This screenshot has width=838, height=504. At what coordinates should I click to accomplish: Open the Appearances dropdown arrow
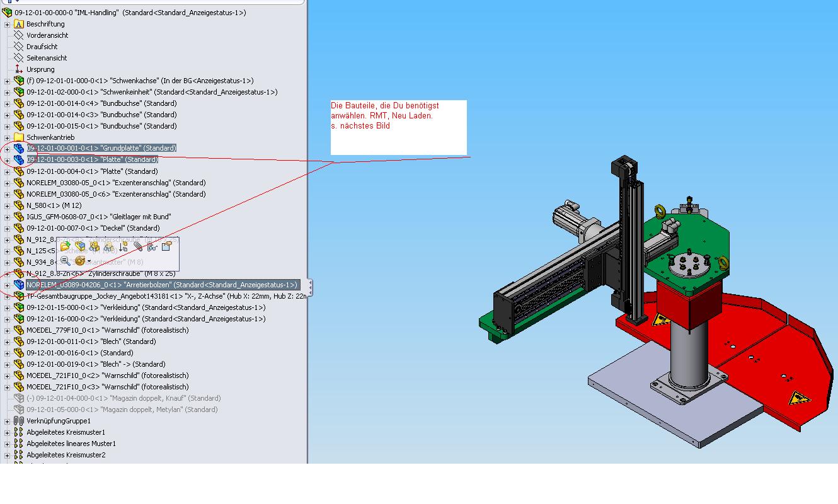click(x=89, y=261)
